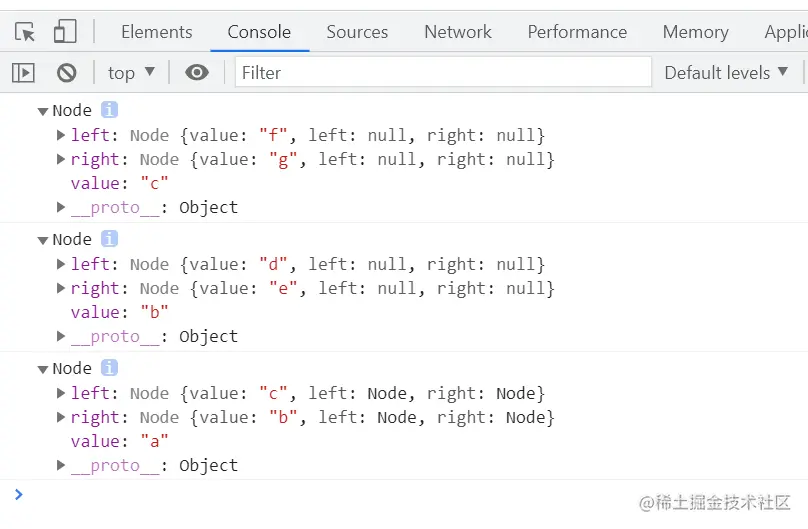Open the Performance tab
Image resolution: width=808 pixels, height=529 pixels.
click(577, 32)
